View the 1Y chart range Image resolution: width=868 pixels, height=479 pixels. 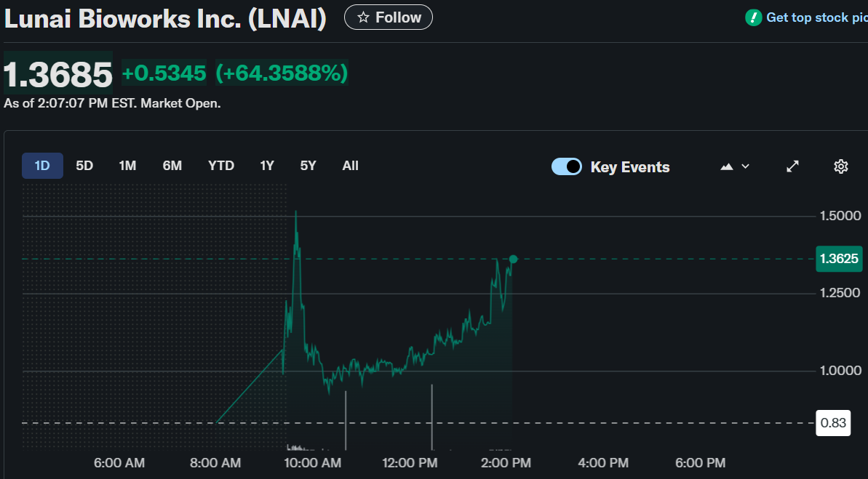point(267,166)
